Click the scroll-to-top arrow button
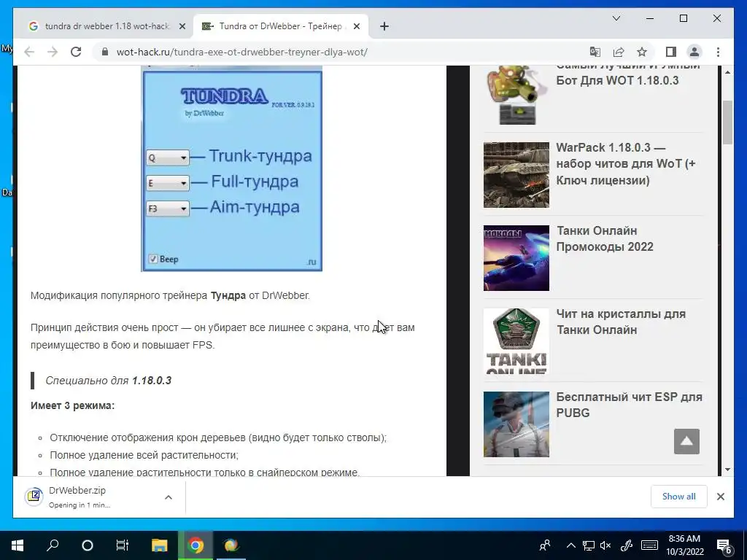This screenshot has width=747, height=560. (686, 441)
